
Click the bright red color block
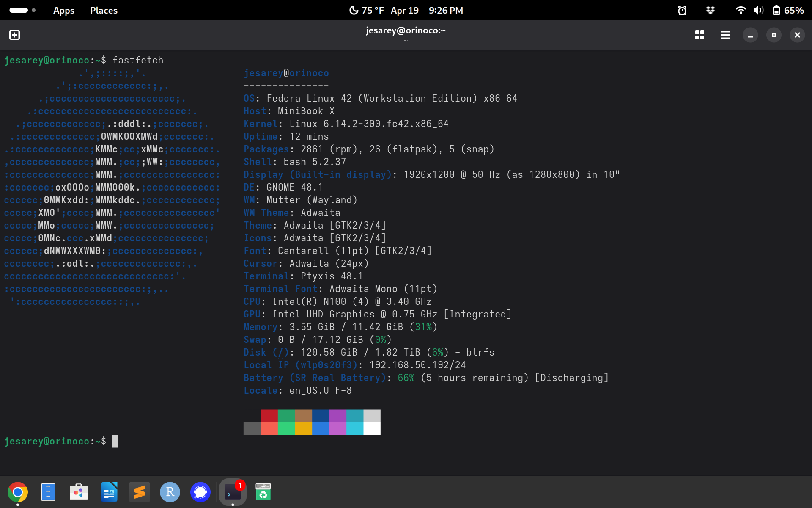pos(269,428)
